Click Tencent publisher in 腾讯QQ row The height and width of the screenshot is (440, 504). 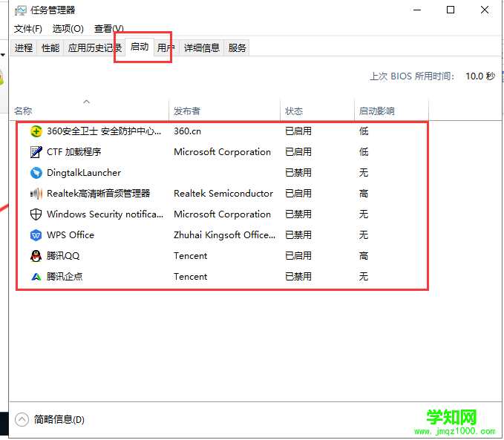coord(190,256)
